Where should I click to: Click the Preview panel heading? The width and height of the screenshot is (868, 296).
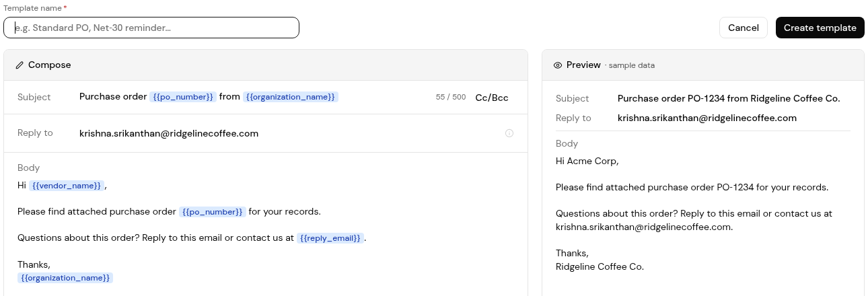[583, 65]
